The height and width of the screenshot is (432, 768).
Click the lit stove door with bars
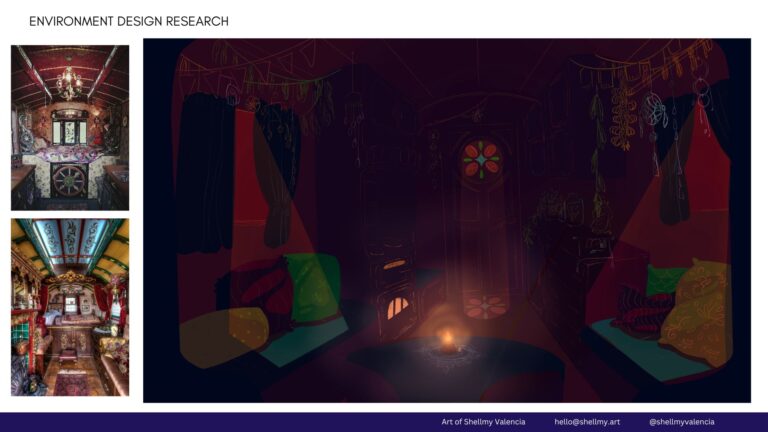tap(398, 309)
